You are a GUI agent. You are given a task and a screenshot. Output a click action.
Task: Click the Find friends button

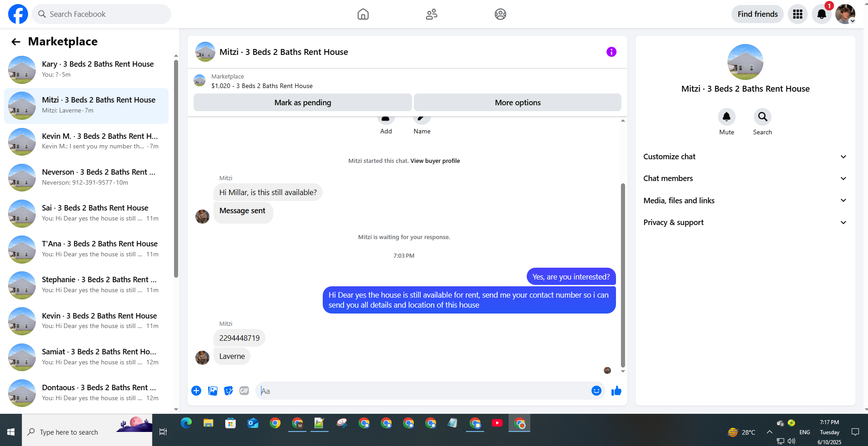pyautogui.click(x=757, y=14)
